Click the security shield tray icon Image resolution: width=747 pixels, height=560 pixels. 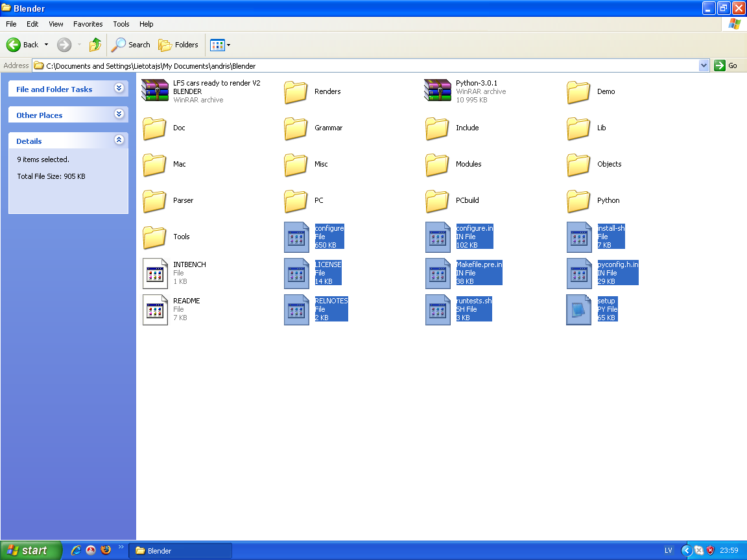(x=710, y=550)
